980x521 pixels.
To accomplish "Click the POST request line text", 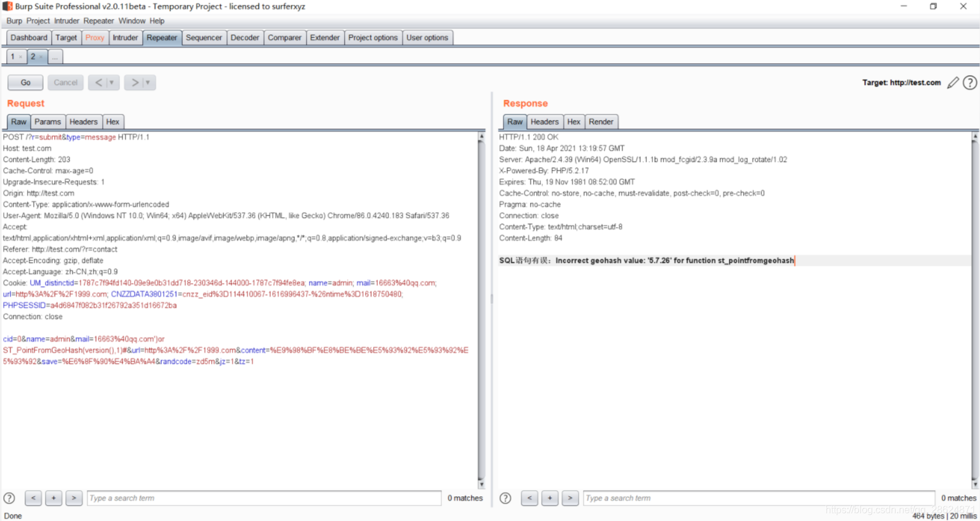I will click(x=76, y=137).
